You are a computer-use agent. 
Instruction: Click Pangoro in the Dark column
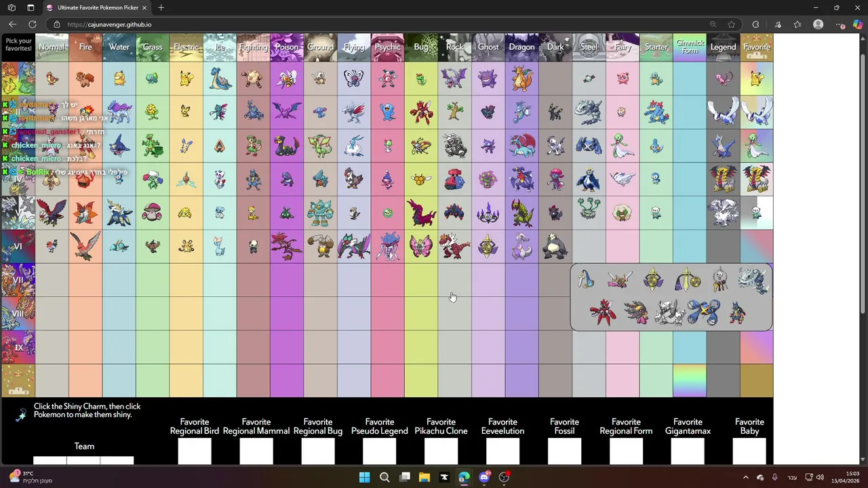coord(555,246)
